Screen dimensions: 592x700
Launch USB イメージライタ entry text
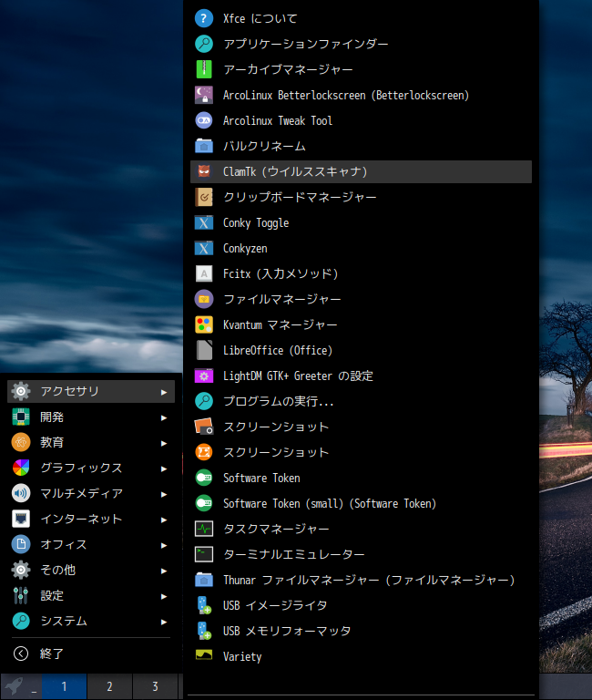coord(275,605)
